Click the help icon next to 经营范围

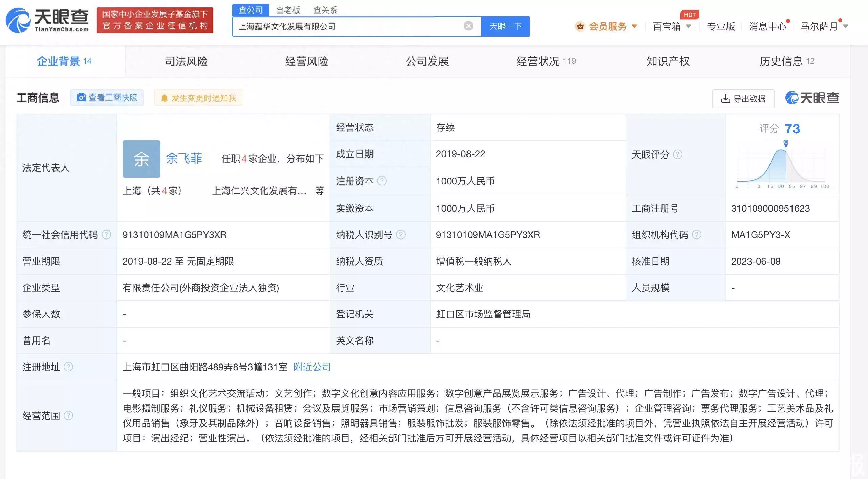(x=68, y=416)
